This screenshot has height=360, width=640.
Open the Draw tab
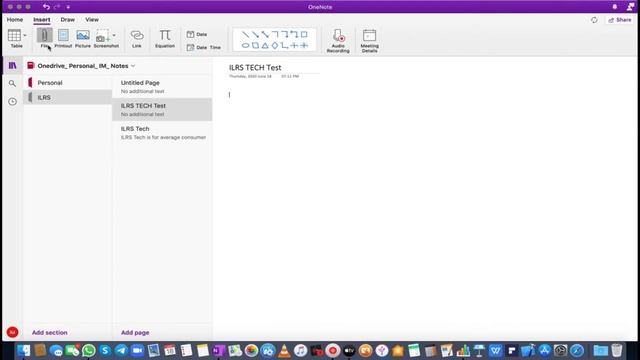pyautogui.click(x=68, y=20)
